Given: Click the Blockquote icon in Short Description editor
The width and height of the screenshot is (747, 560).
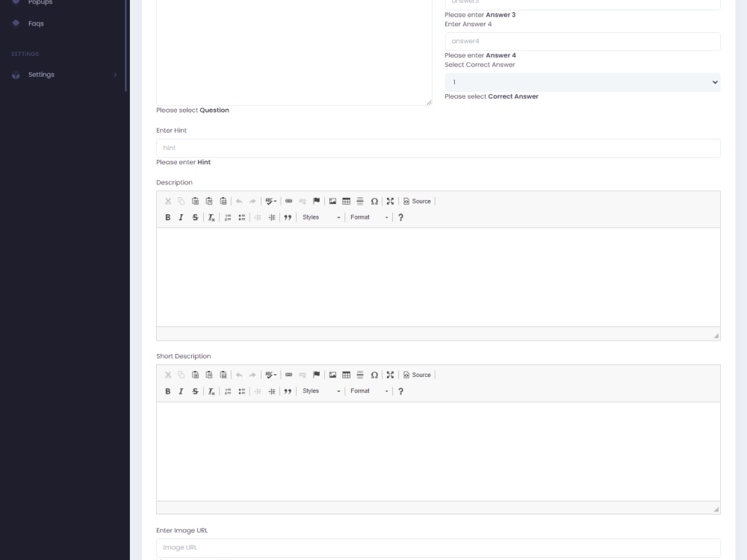Looking at the screenshot, I should tap(288, 391).
